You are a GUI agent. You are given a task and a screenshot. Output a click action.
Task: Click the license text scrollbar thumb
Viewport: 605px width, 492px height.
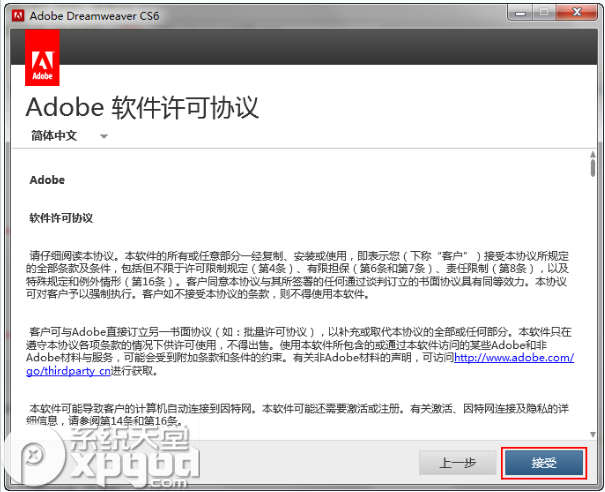(x=593, y=168)
